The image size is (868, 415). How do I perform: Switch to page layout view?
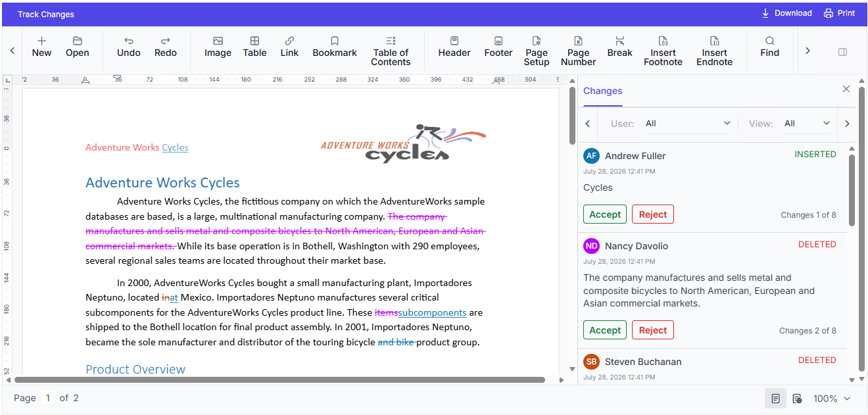pyautogui.click(x=776, y=399)
